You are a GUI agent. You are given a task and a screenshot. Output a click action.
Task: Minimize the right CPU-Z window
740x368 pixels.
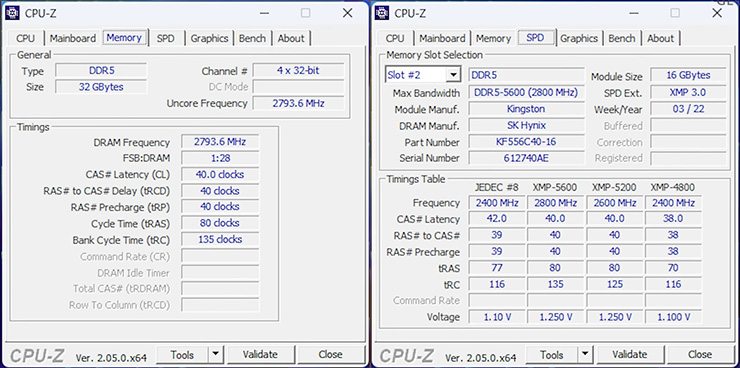pyautogui.click(x=634, y=13)
